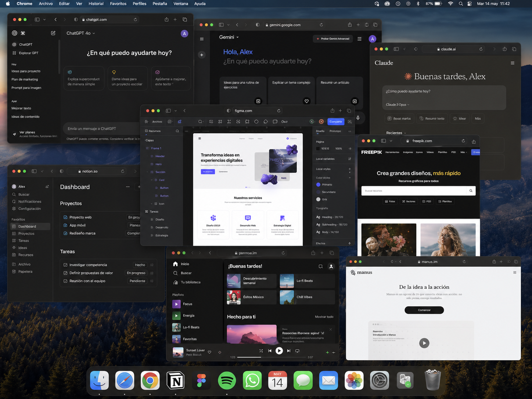Click Mostrar todo next to Hecho para ti

[x=324, y=317]
